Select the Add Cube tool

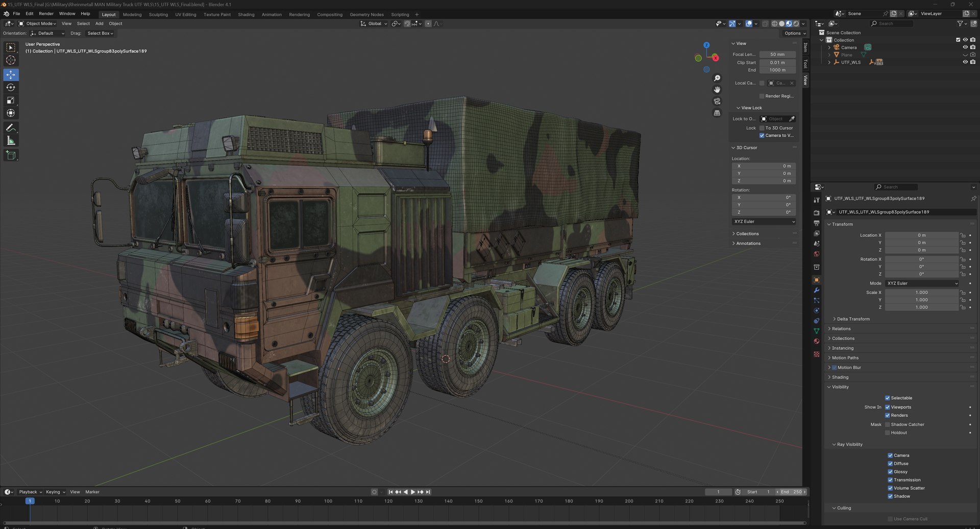tap(11, 155)
